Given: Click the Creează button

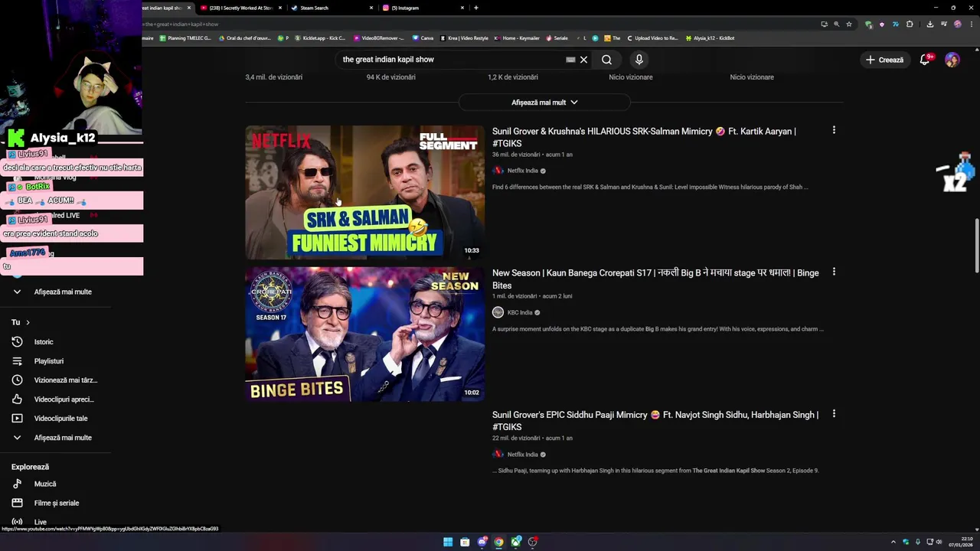Looking at the screenshot, I should tap(884, 60).
